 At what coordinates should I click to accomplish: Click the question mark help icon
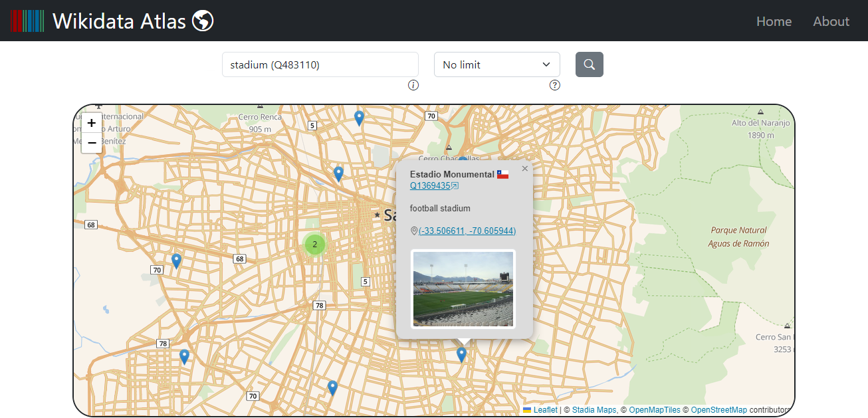click(554, 85)
